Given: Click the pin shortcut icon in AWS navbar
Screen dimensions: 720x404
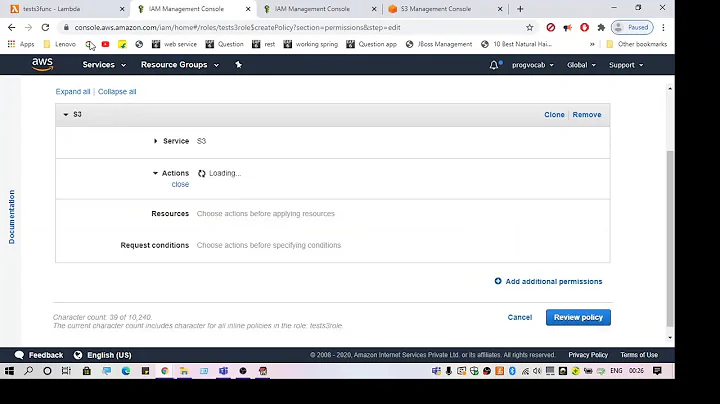Looking at the screenshot, I should click(238, 65).
